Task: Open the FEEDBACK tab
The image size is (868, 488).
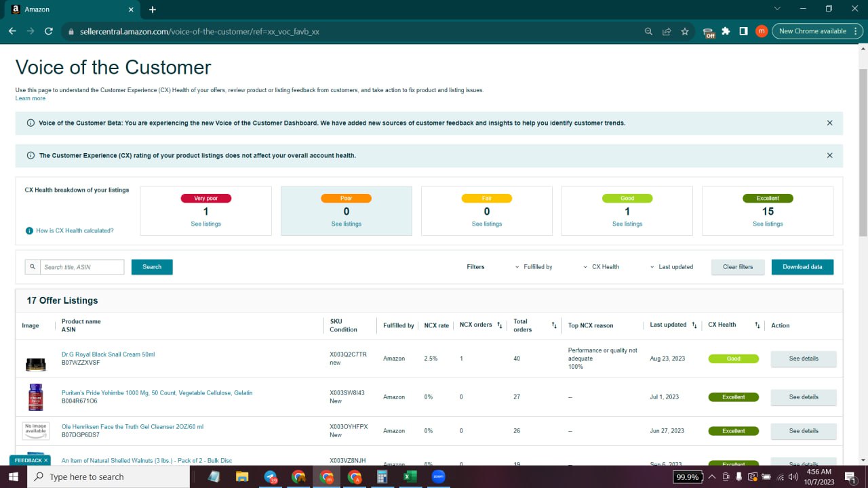Action: pos(31,460)
